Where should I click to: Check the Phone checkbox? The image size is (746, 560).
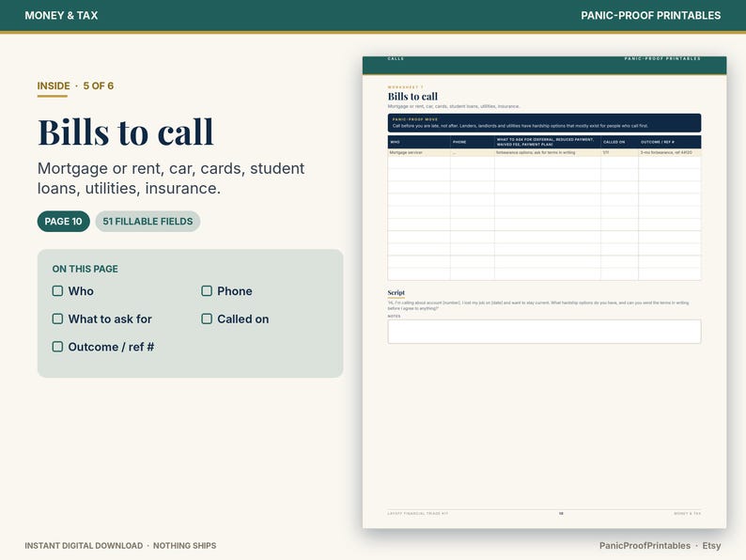[207, 290]
